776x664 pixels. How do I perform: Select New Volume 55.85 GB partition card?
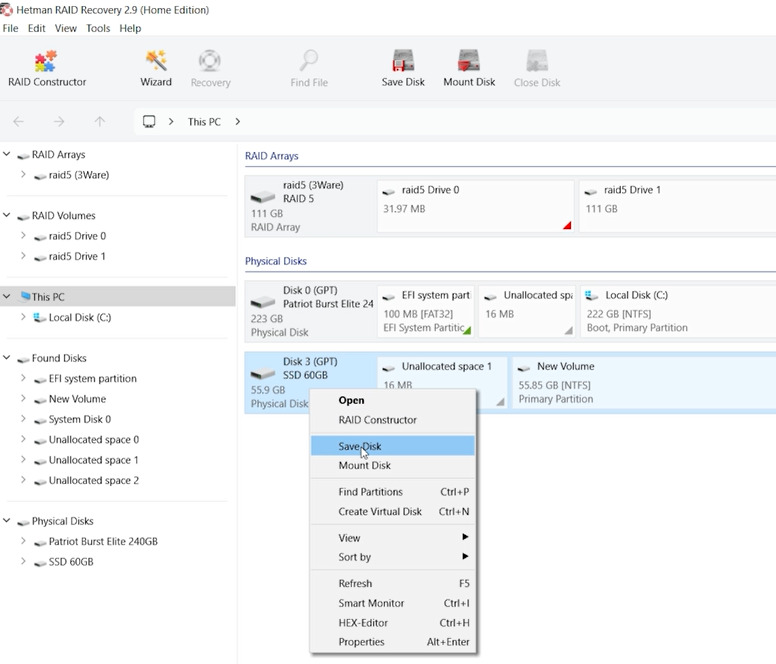[x=643, y=382]
